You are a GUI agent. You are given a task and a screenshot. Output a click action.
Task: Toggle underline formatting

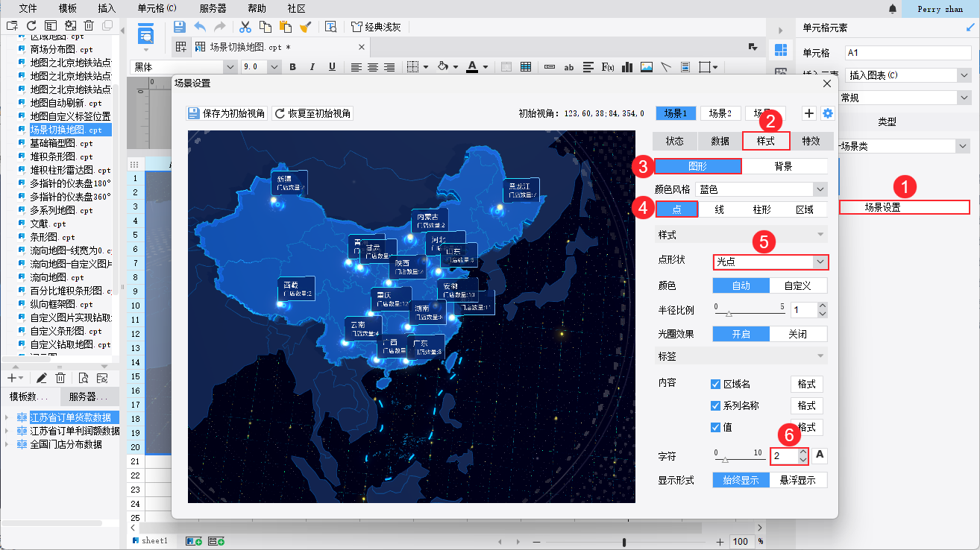pyautogui.click(x=332, y=67)
